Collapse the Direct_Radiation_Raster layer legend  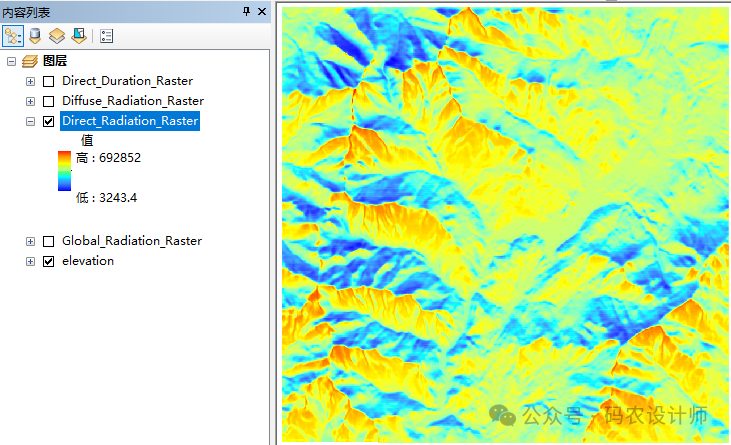(x=30, y=121)
